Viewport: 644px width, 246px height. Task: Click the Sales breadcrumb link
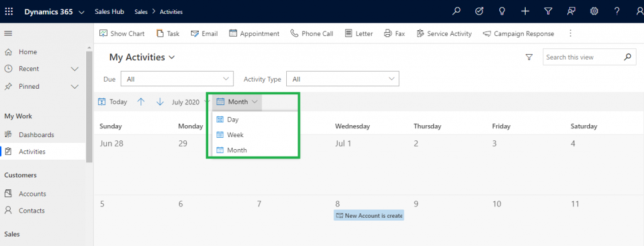pyautogui.click(x=141, y=12)
